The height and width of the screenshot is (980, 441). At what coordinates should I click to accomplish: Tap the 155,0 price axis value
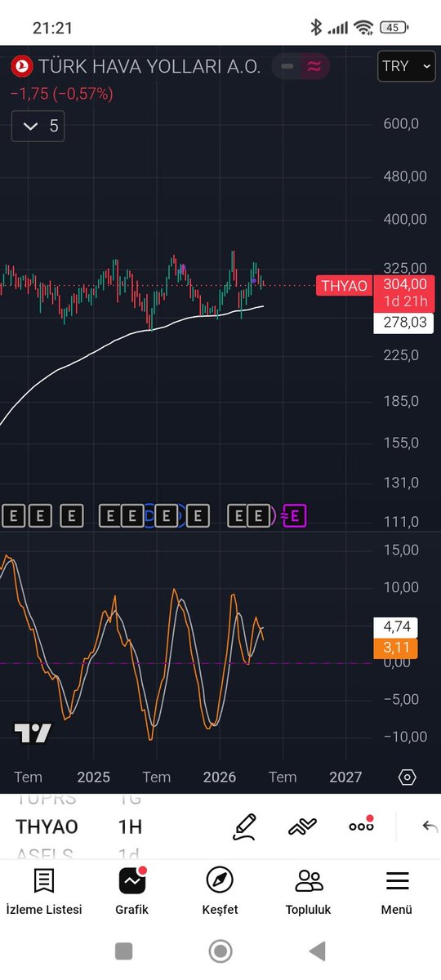tap(401, 443)
